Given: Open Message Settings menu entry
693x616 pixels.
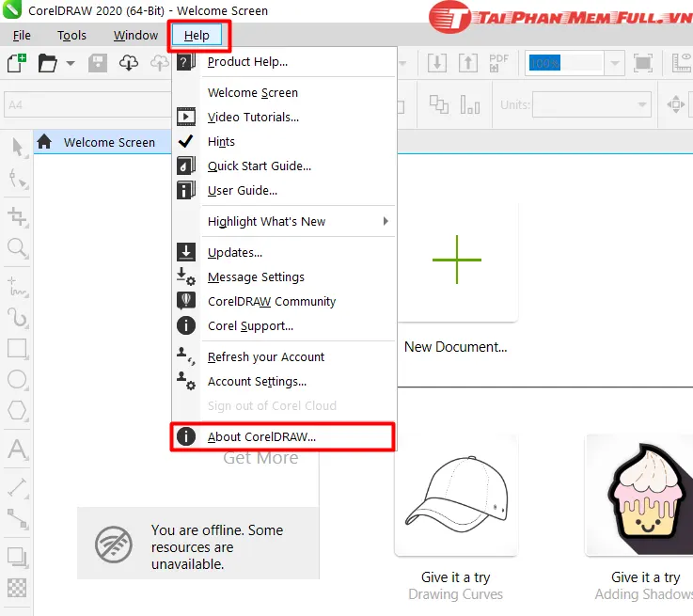Looking at the screenshot, I should [284, 277].
